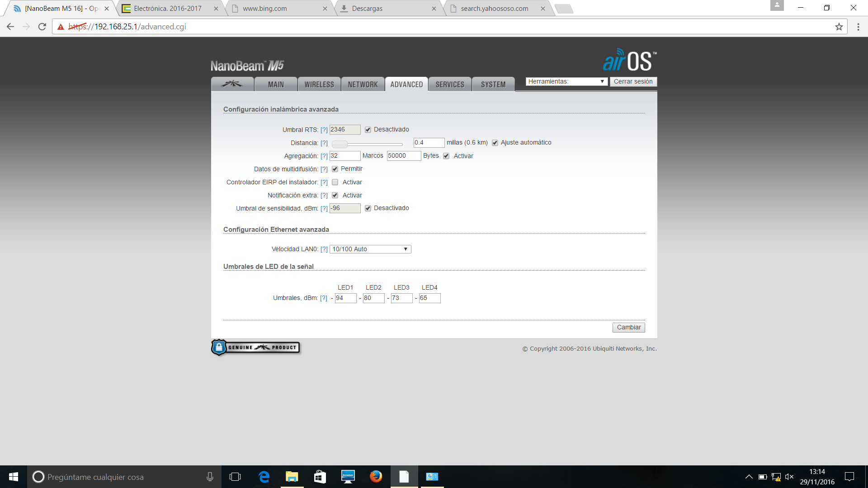Toggle Datos de multidifusión Permitir checkbox

pos(335,169)
